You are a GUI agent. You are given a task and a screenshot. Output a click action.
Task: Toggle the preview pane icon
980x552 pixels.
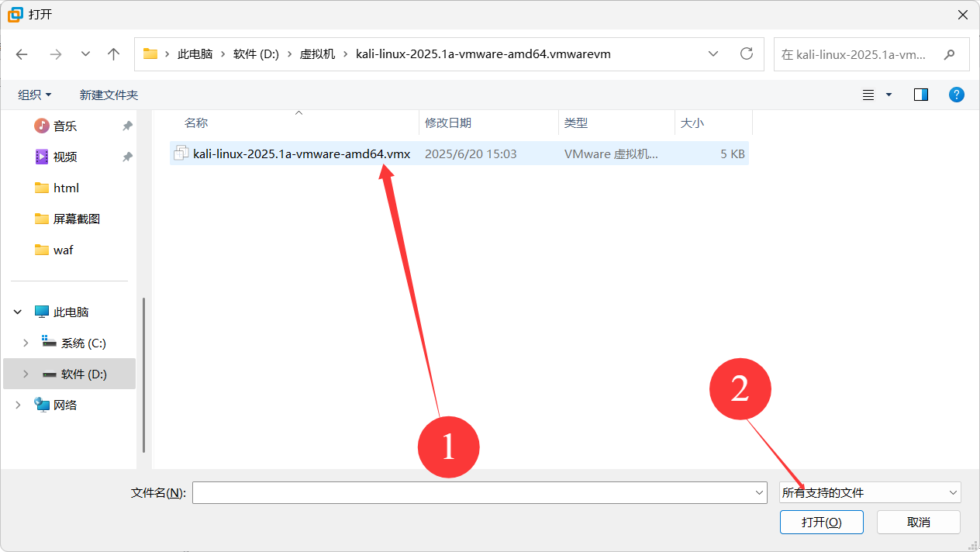pos(921,95)
